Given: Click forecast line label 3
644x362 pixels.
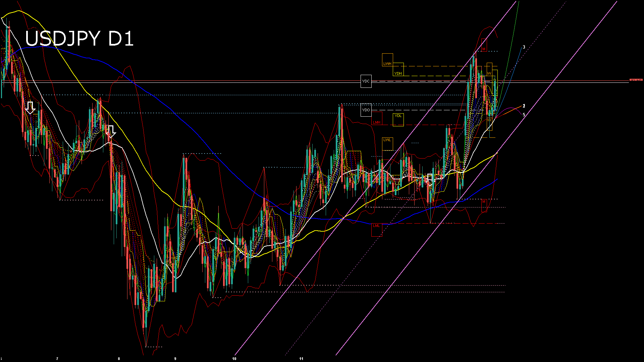Looking at the screenshot, I should [x=524, y=47].
